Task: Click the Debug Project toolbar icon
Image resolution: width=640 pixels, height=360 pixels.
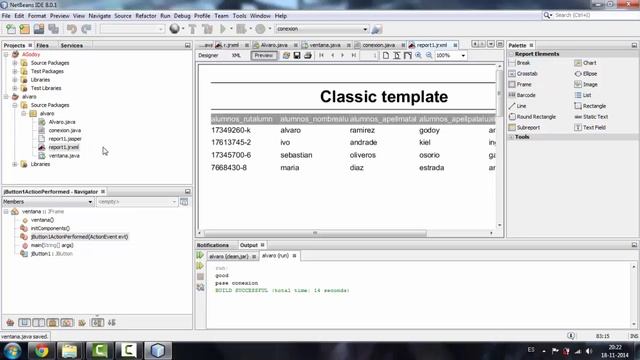Action: [241, 29]
